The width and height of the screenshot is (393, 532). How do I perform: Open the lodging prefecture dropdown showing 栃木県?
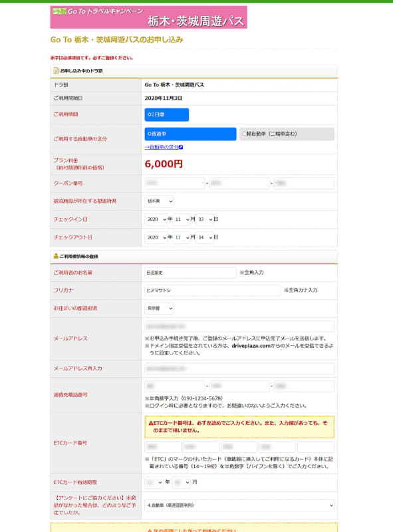click(159, 201)
